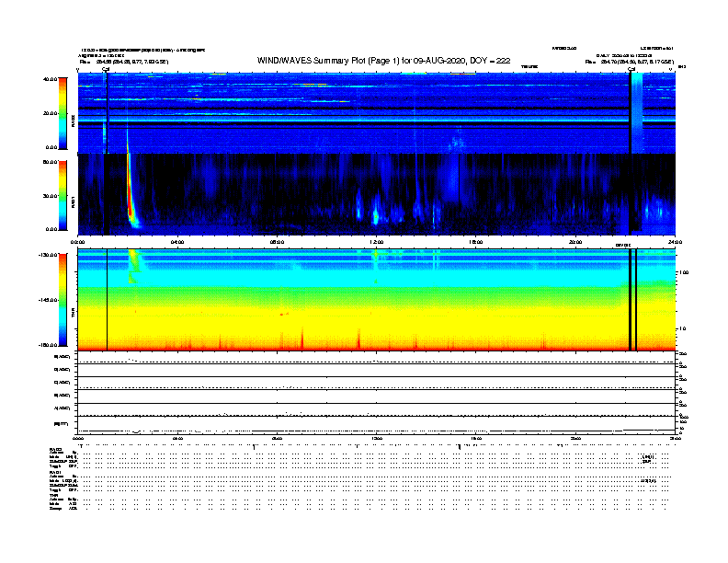This screenshot has width=728, height=563.
Task: Select the right Cal marker above RAD2
Action: coord(631,70)
